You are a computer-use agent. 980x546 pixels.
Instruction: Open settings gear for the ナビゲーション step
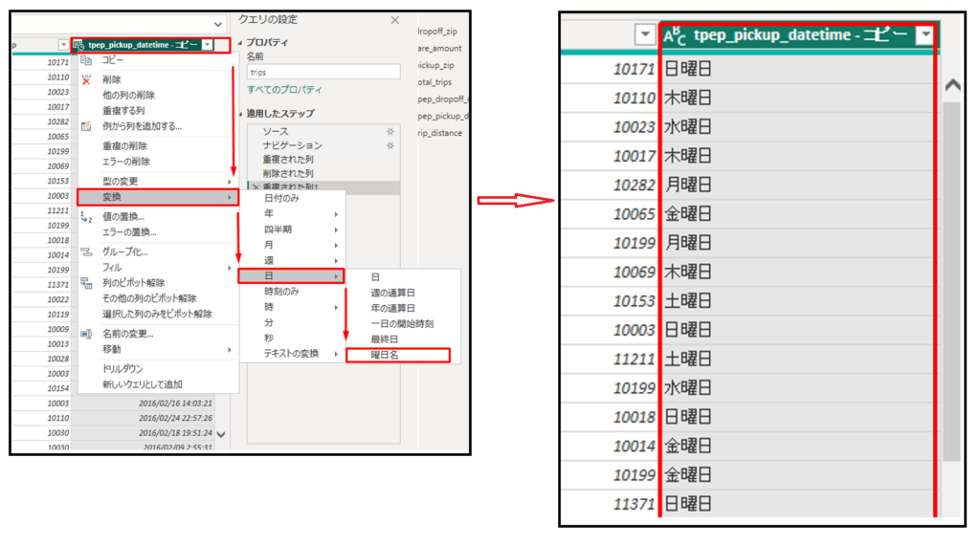click(390, 145)
